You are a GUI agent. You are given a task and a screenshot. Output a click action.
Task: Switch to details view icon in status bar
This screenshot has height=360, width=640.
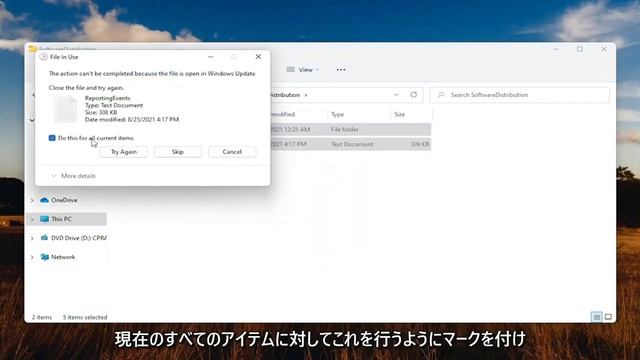click(x=597, y=317)
